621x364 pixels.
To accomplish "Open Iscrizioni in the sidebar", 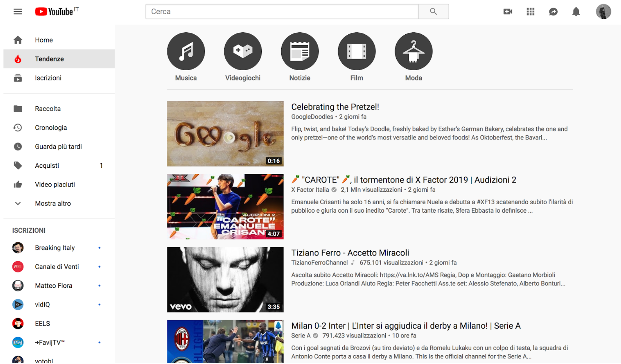I will [59, 78].
